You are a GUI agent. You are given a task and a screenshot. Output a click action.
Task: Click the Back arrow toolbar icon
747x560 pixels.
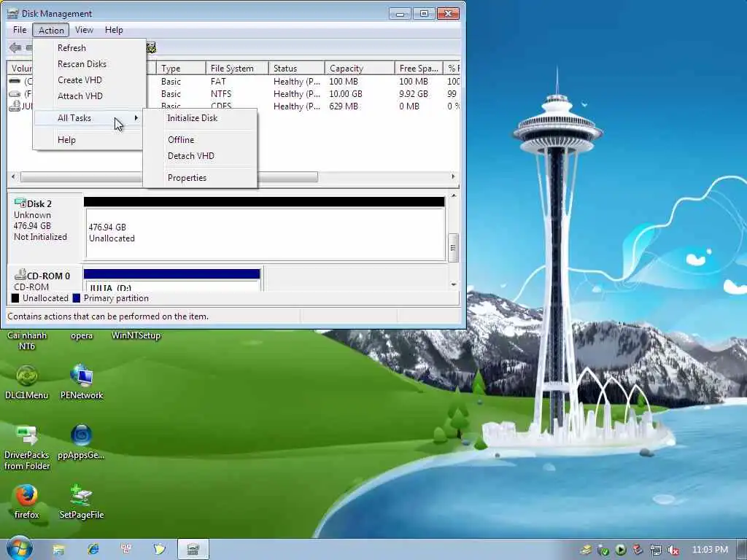15,47
